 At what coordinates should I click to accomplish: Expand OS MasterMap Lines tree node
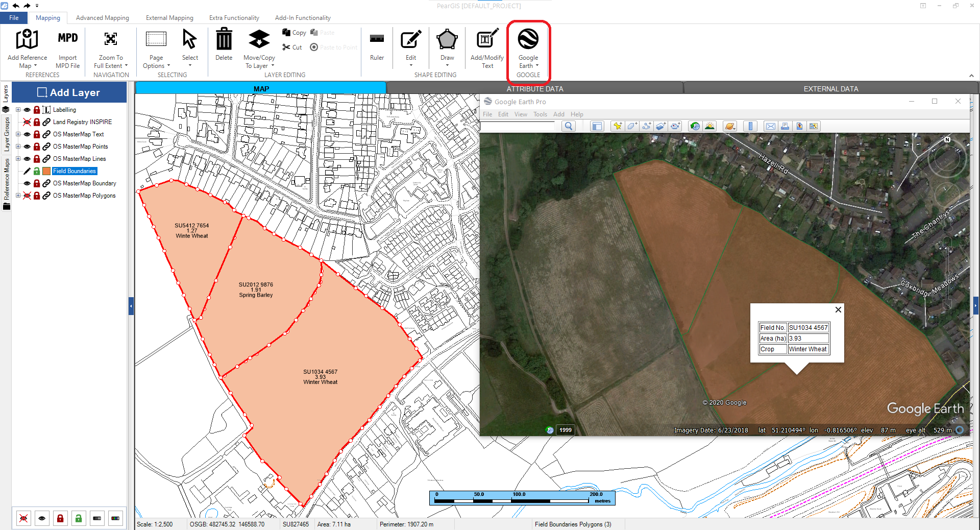18,159
